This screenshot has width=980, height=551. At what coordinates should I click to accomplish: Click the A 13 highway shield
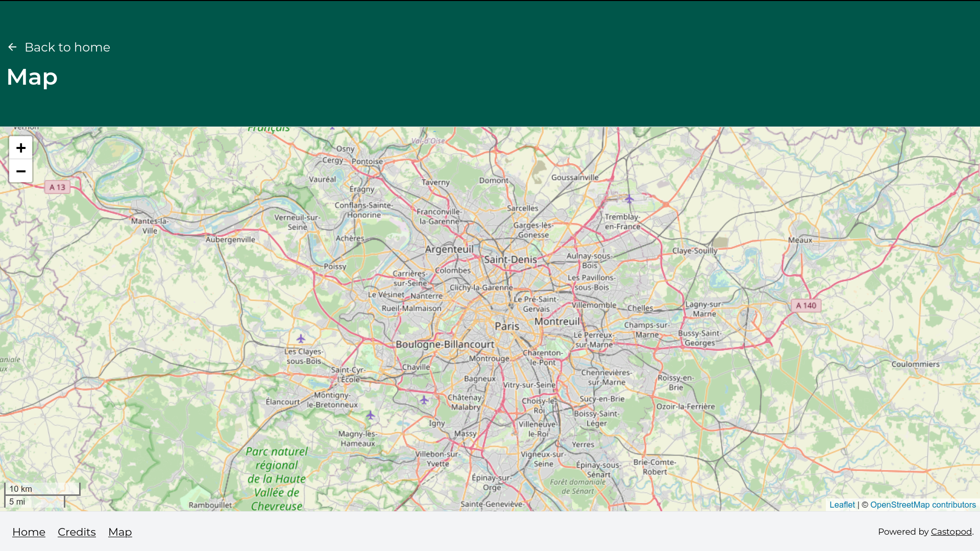coord(57,187)
